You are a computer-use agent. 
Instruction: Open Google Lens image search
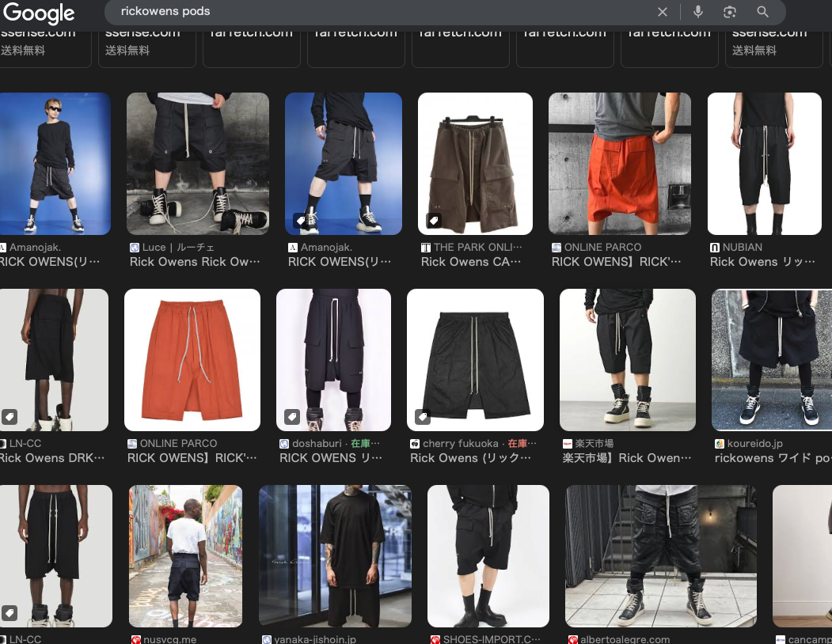[730, 12]
